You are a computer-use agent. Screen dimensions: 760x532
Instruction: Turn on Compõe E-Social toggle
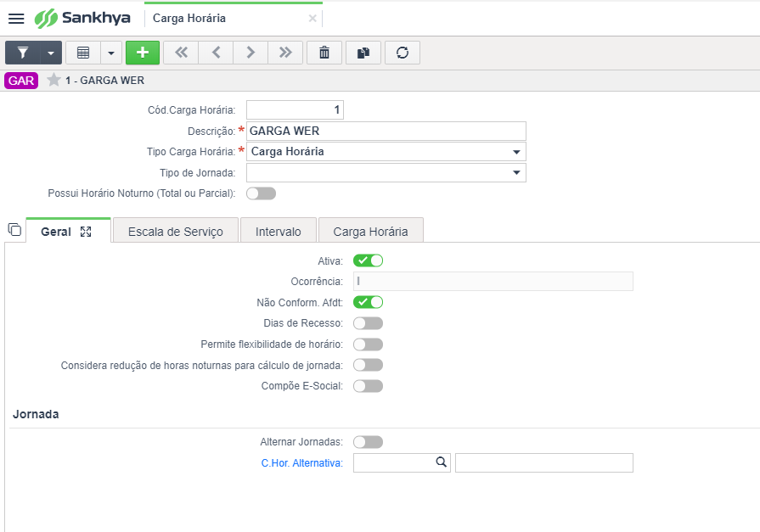[368, 386]
